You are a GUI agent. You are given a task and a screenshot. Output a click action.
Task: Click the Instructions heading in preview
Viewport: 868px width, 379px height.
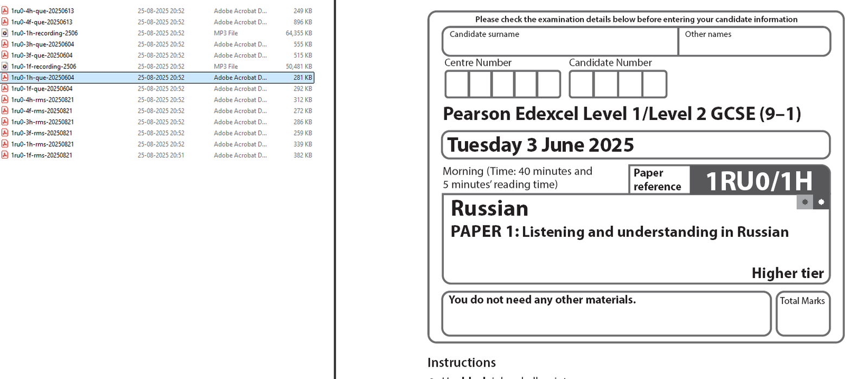462,363
